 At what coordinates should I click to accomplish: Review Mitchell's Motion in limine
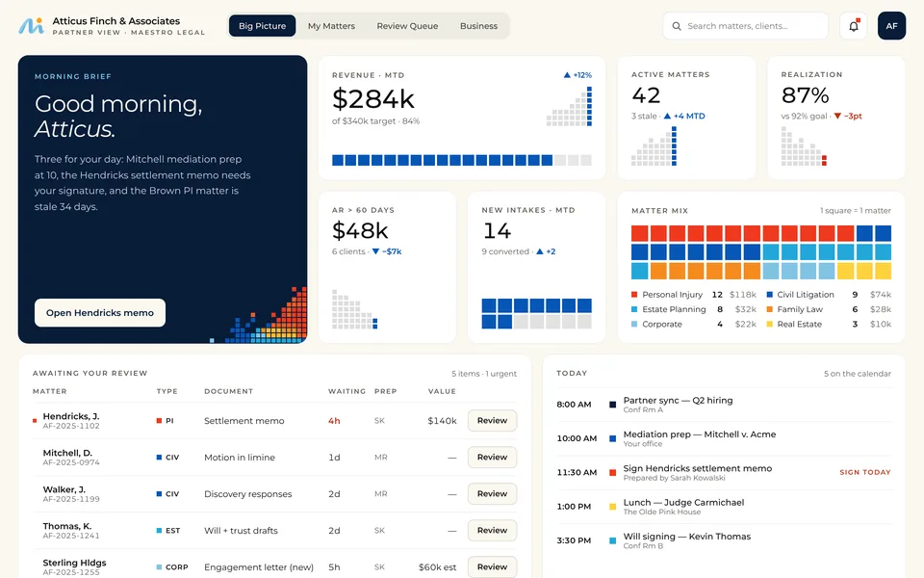(492, 457)
